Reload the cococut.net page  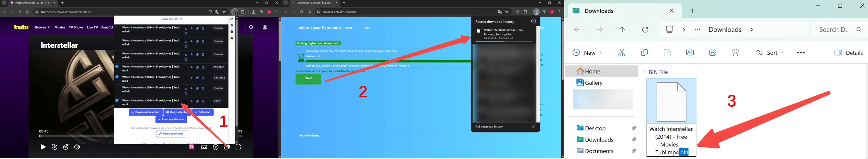(301, 12)
